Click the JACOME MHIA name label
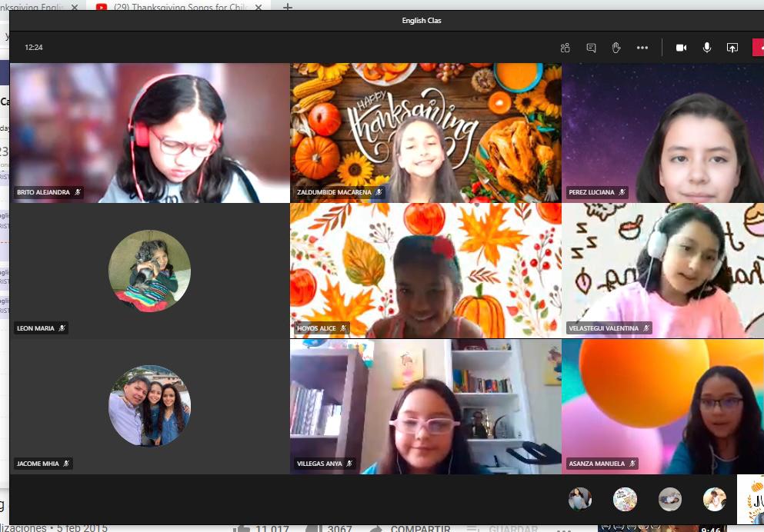Viewport: 764px width, 532px height. [38, 464]
